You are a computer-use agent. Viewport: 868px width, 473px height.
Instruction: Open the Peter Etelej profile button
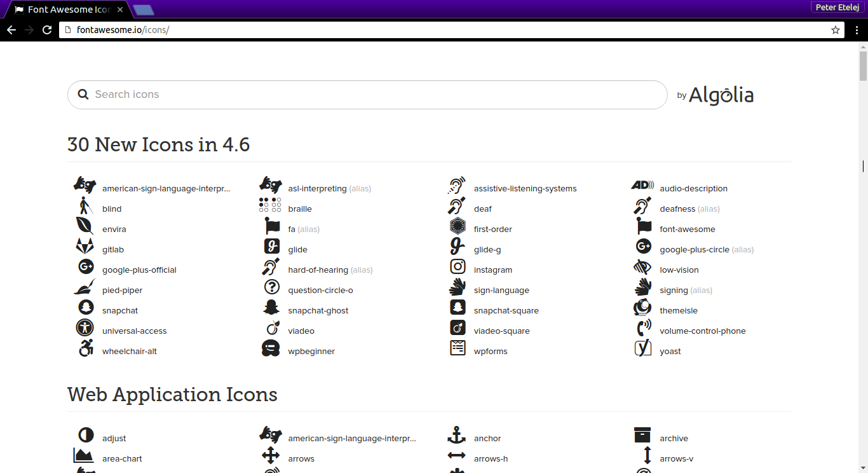837,7
